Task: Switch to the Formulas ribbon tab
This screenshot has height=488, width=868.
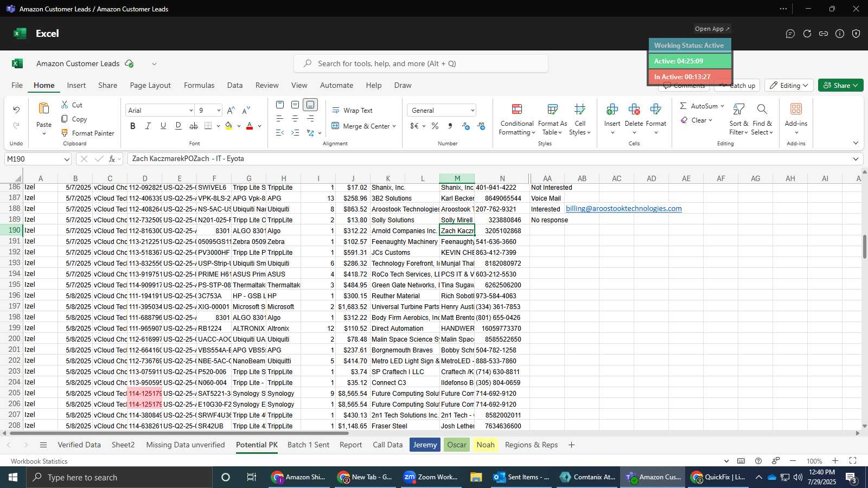Action: (199, 85)
